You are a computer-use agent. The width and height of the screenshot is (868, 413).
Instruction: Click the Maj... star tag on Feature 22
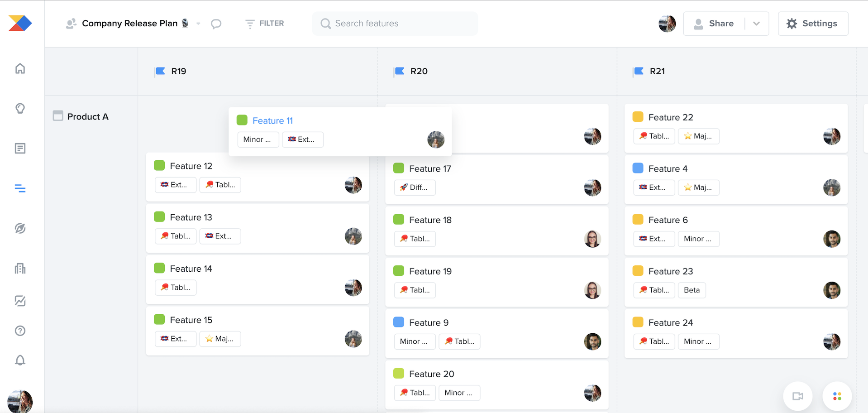pos(698,136)
